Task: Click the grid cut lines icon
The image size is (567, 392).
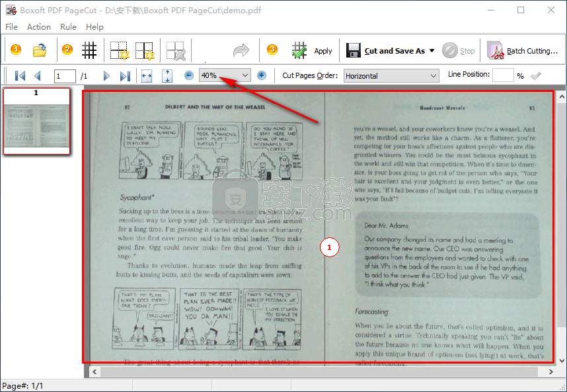Action: [x=89, y=50]
